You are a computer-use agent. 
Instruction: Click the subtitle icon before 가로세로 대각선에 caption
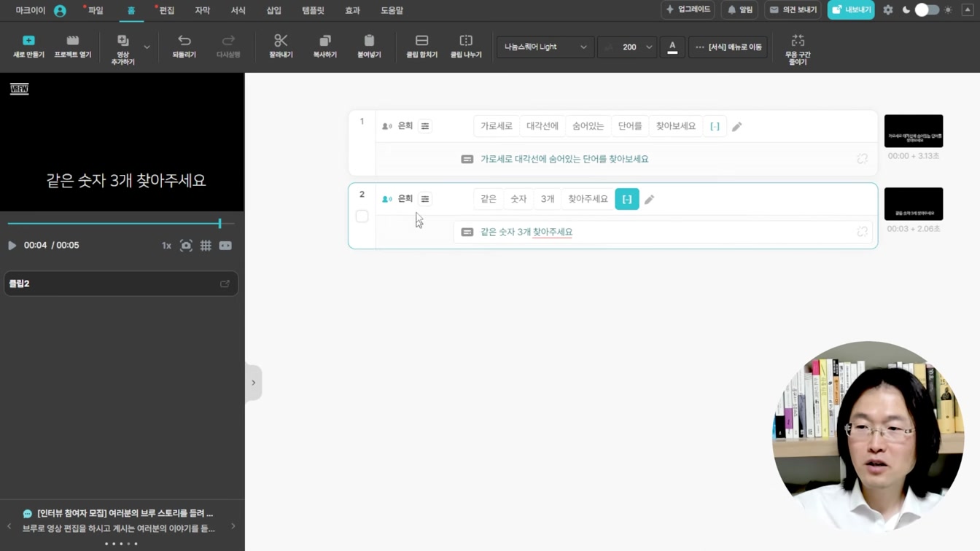pos(467,159)
